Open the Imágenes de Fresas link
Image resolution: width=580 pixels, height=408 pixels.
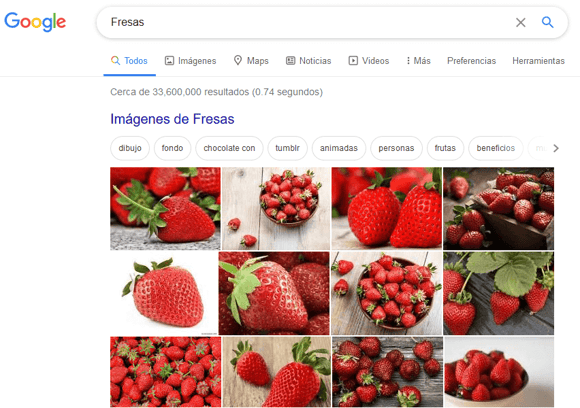click(x=172, y=119)
